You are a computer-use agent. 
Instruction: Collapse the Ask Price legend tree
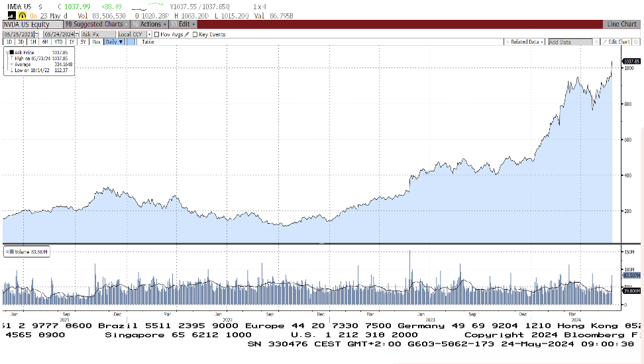7,52
